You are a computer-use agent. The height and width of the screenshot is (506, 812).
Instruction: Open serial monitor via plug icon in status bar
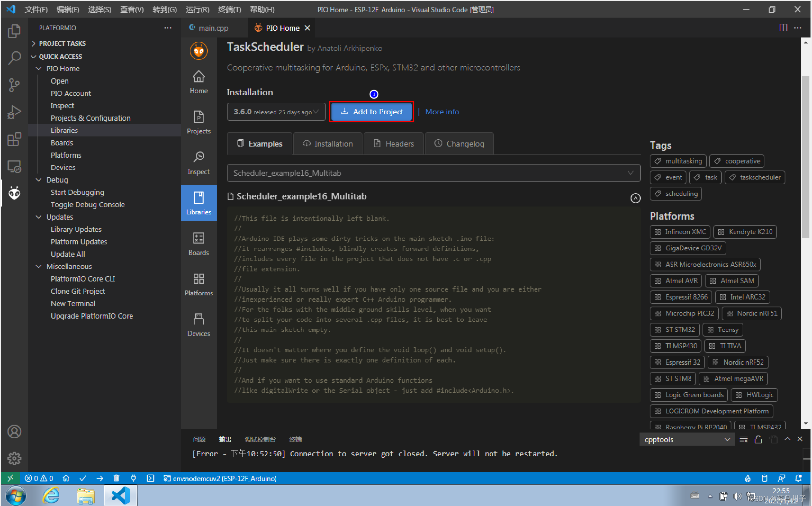[133, 478]
